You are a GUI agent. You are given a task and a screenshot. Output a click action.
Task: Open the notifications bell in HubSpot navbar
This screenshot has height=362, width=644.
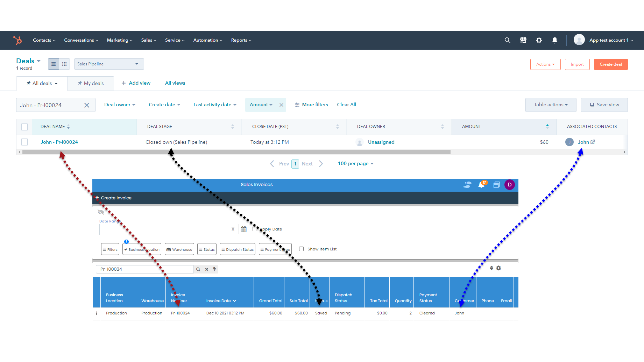pyautogui.click(x=554, y=40)
